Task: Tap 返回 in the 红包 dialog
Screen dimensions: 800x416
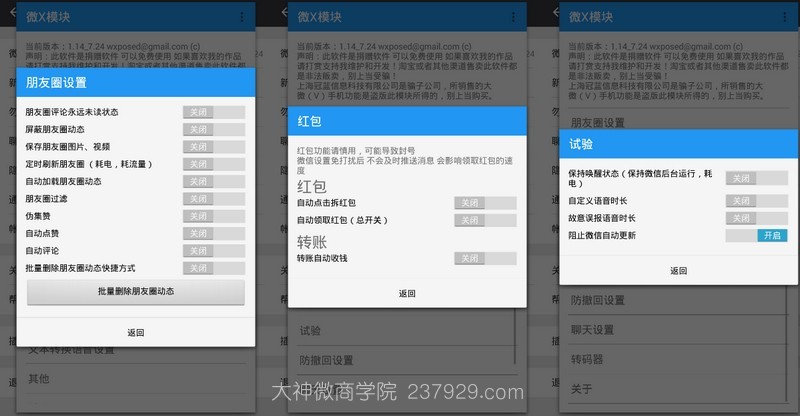Action: (x=407, y=293)
